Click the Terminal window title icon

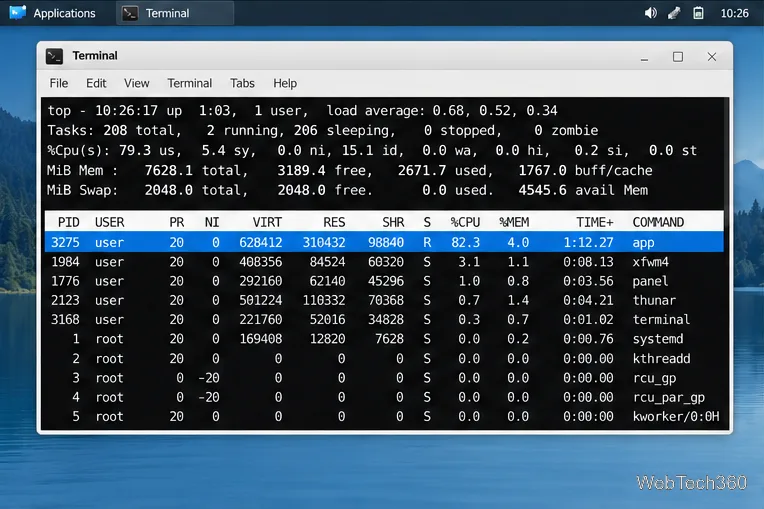point(55,56)
